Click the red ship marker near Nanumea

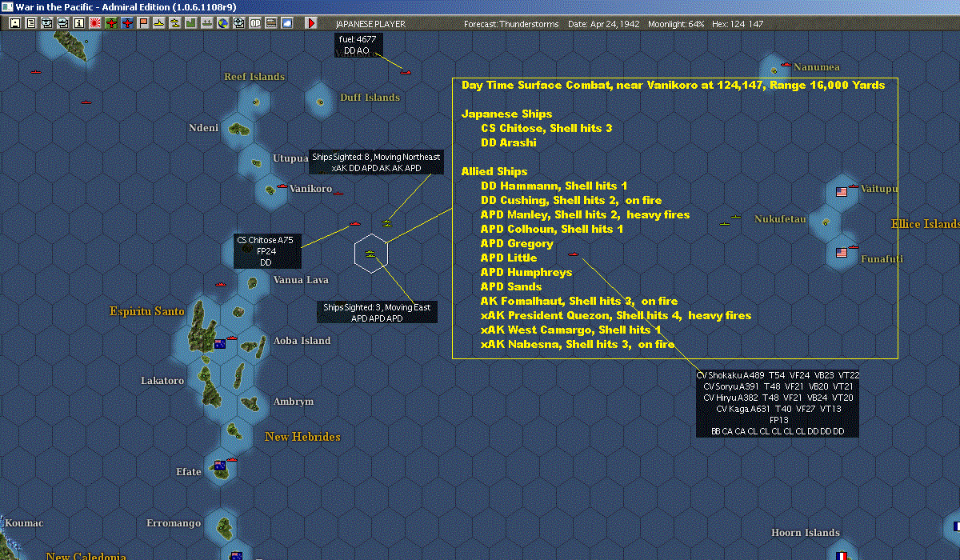tap(786, 64)
